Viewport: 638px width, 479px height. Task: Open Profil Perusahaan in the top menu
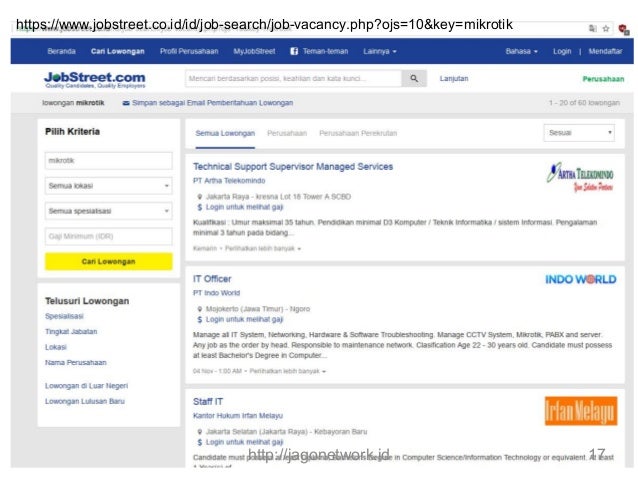tap(189, 51)
